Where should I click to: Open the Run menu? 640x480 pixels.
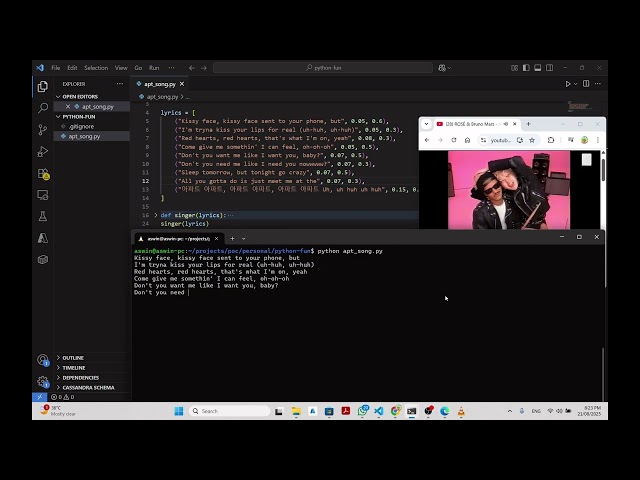click(x=154, y=68)
